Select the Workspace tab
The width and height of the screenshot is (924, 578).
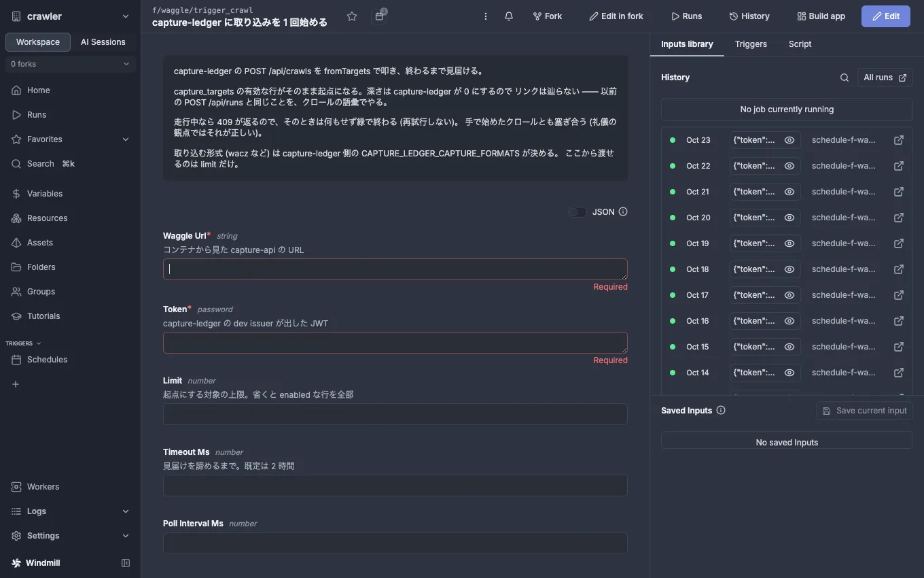(38, 42)
